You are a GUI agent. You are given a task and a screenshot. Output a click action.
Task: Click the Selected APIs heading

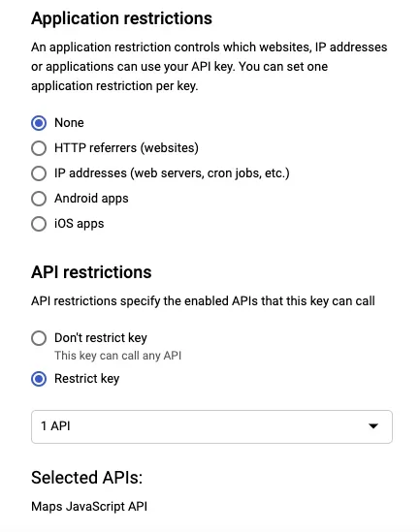click(x=87, y=478)
